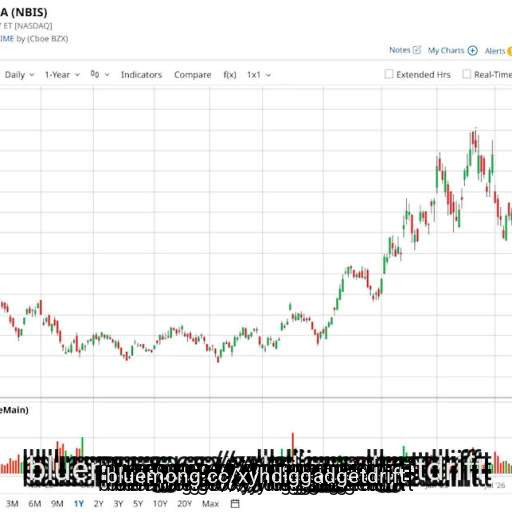Open the Notes edit icon
The height and width of the screenshot is (512, 512).
[417, 50]
